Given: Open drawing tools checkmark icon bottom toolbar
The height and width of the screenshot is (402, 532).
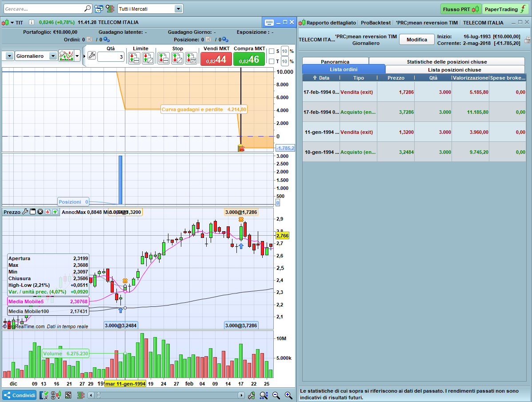Looking at the screenshot, I should 44,395.
